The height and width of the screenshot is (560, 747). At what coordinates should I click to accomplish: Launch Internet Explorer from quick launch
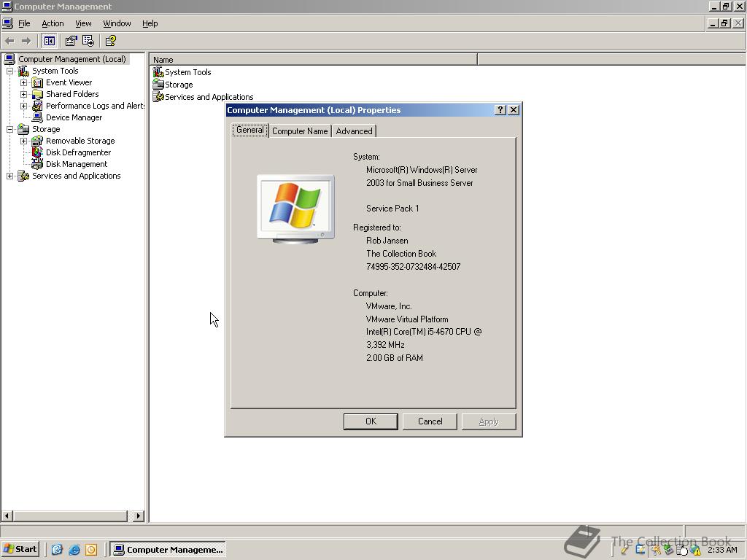(74, 550)
